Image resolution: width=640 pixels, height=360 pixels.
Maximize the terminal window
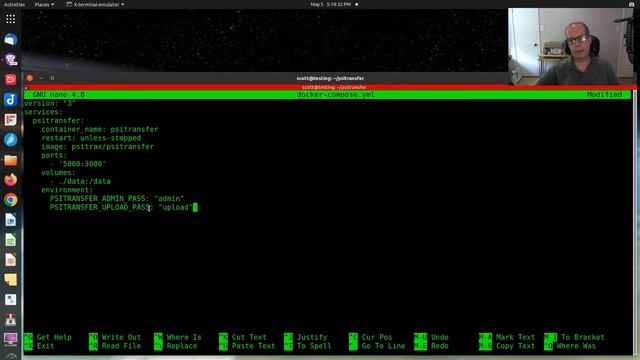(x=52, y=78)
